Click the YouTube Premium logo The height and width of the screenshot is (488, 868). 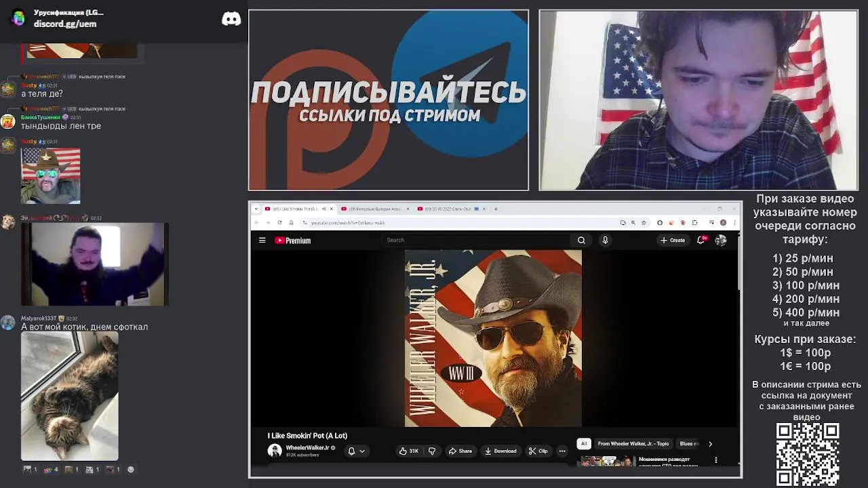[x=293, y=240]
